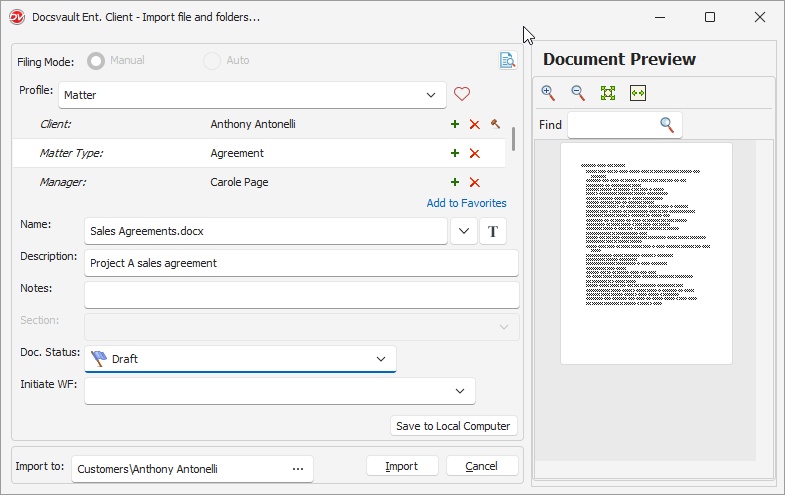The height and width of the screenshot is (495, 785).
Task: Click the green plus in Manager row
Action: click(455, 182)
